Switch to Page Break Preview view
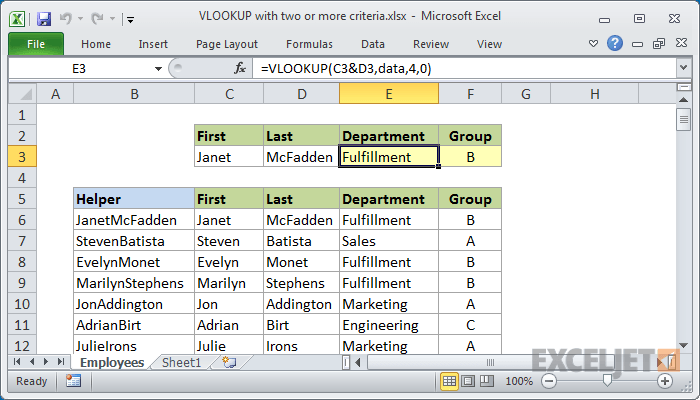 (487, 381)
